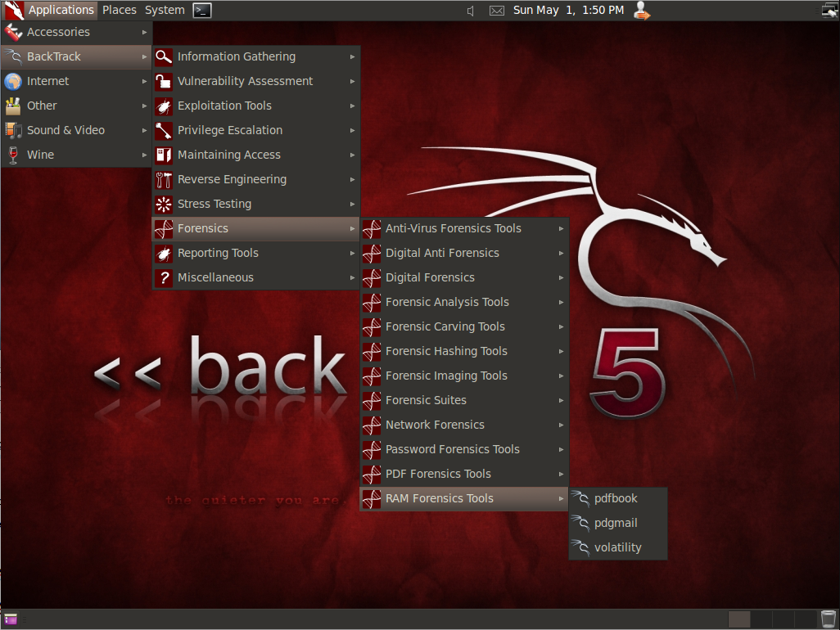840x630 pixels.
Task: Click the Privilege Escalation knife icon
Action: pos(164,130)
